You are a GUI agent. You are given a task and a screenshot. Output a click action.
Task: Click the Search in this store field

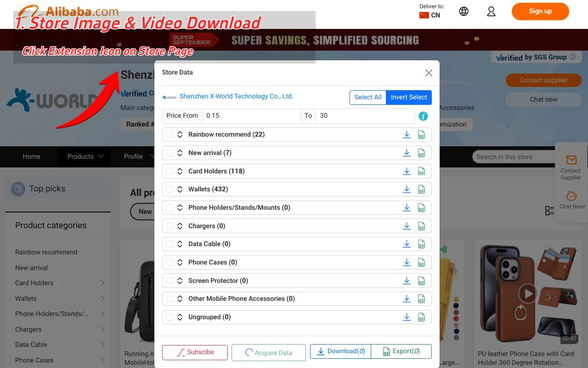514,157
